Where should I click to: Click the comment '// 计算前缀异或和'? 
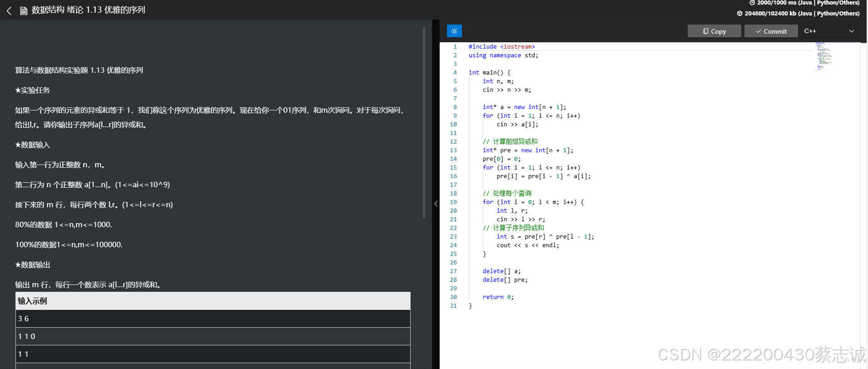510,141
